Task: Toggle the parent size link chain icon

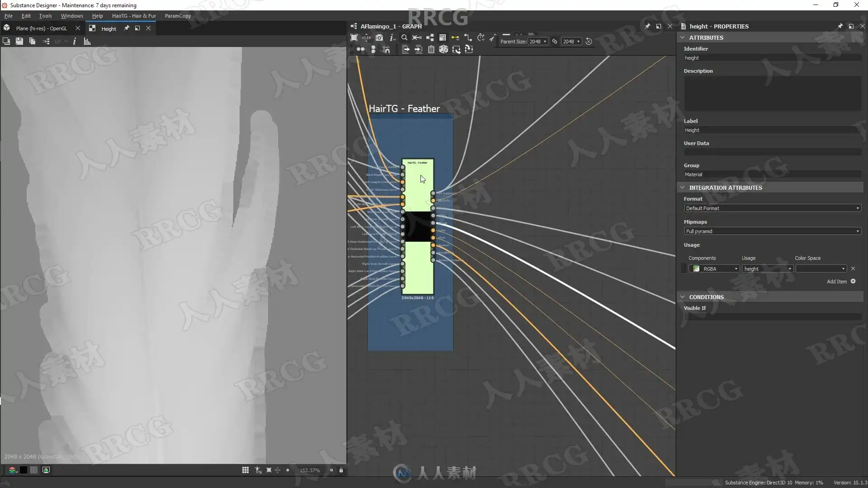Action: click(555, 41)
